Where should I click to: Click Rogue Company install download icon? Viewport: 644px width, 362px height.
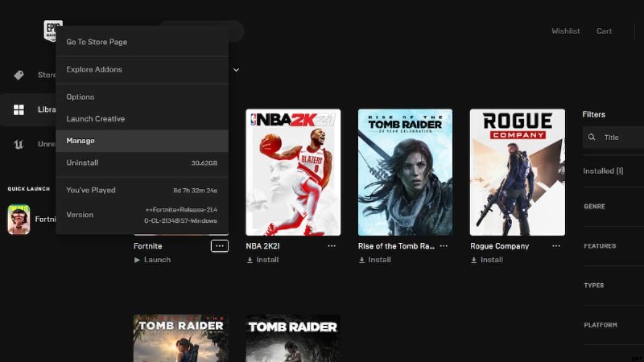(474, 260)
